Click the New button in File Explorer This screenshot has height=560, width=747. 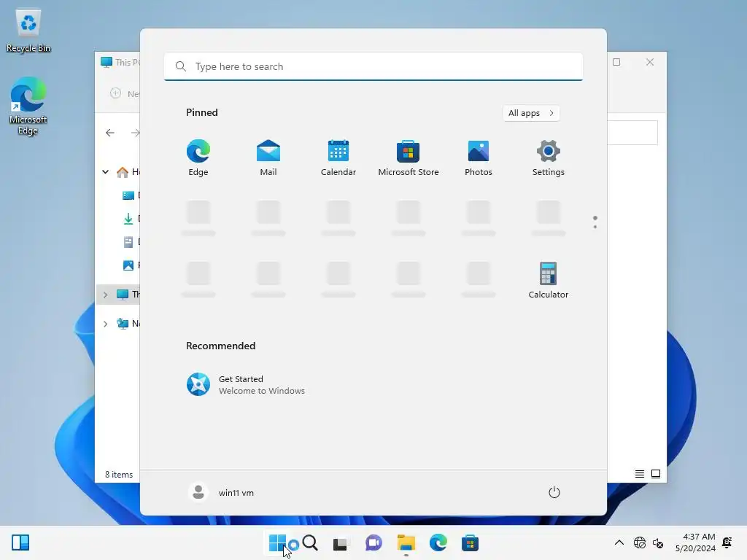point(124,94)
